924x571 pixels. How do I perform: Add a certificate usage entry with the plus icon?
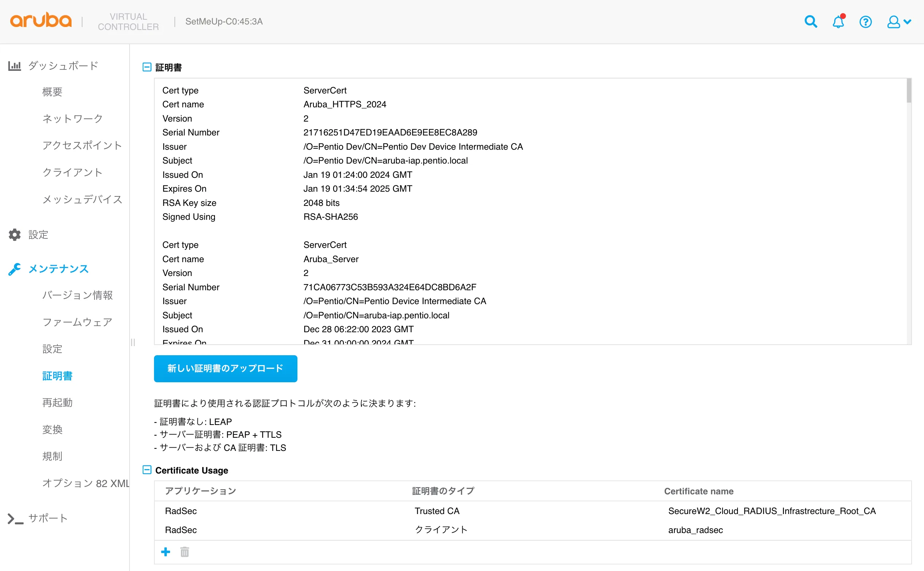coord(165,552)
